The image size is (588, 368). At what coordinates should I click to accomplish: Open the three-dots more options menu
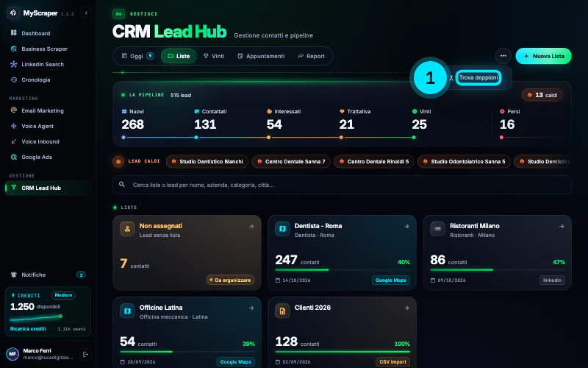click(503, 56)
